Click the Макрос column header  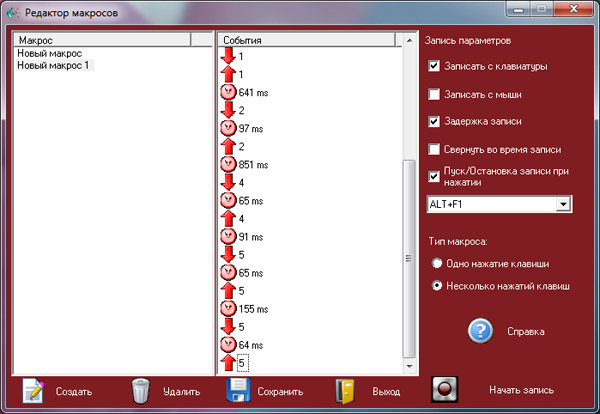[102, 40]
